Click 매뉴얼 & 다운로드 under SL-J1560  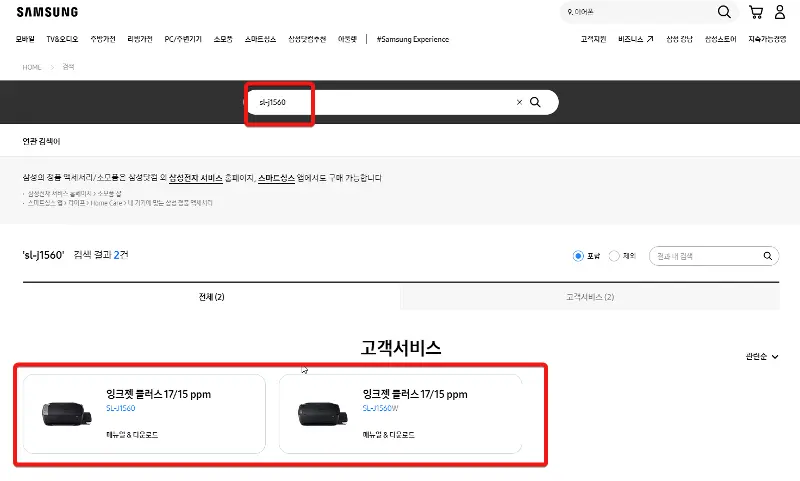132,435
